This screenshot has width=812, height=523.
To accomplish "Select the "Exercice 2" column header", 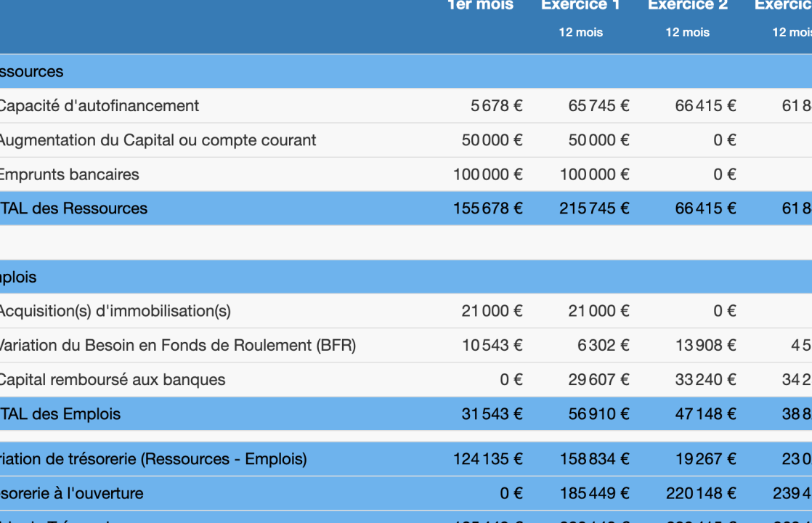I will click(x=686, y=6).
